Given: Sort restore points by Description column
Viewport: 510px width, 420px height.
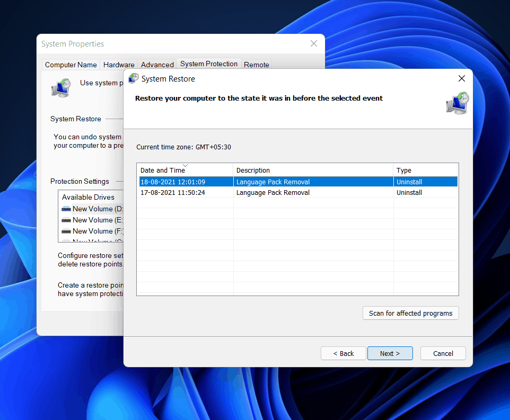Looking at the screenshot, I should (x=313, y=170).
